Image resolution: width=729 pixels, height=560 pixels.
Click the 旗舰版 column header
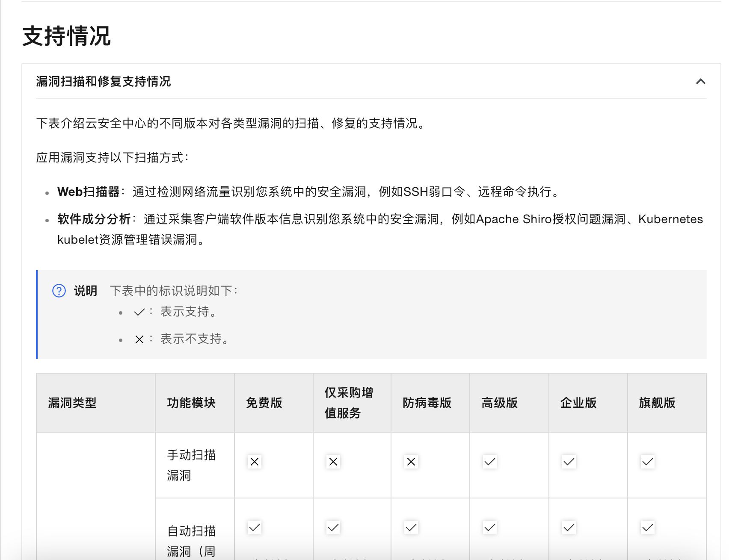point(667,403)
